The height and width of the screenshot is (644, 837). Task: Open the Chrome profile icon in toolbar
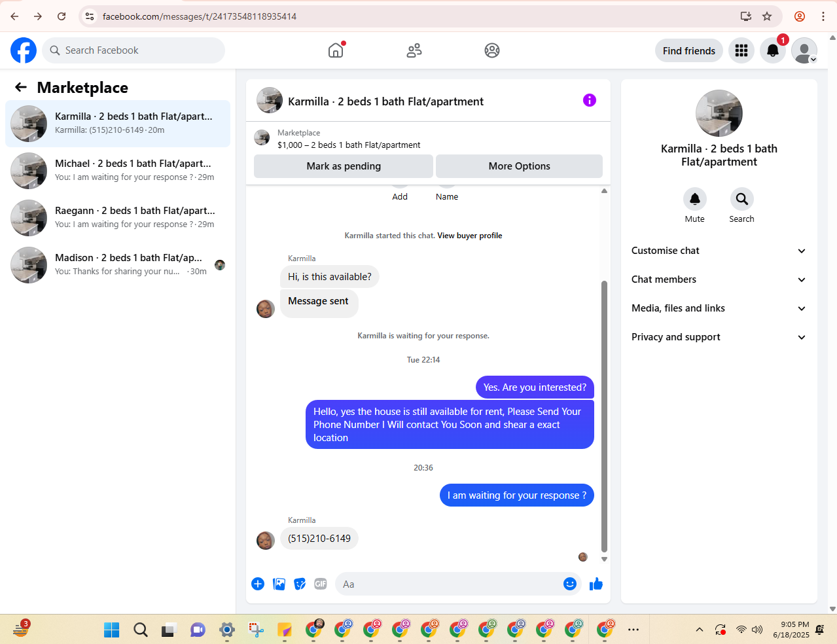coord(800,16)
